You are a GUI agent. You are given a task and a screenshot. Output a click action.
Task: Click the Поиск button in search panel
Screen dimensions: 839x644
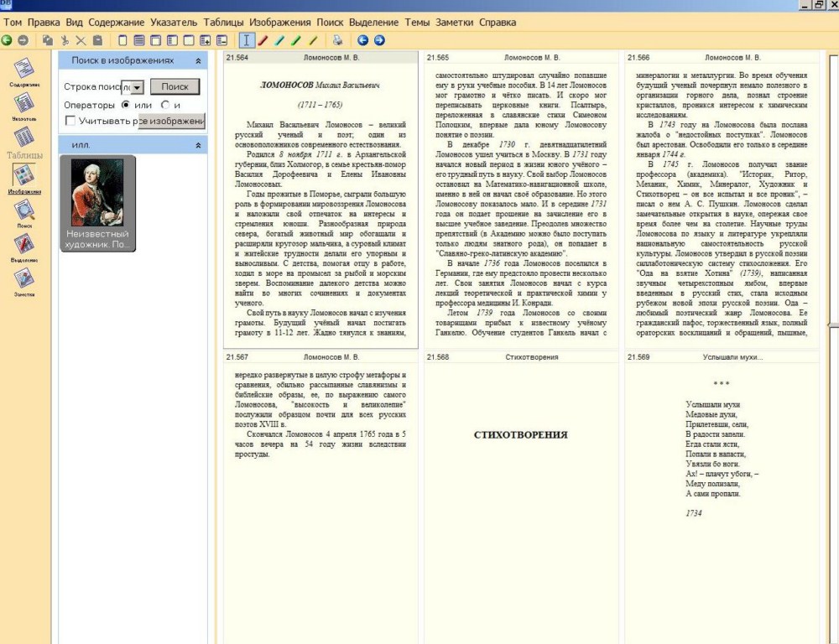175,86
